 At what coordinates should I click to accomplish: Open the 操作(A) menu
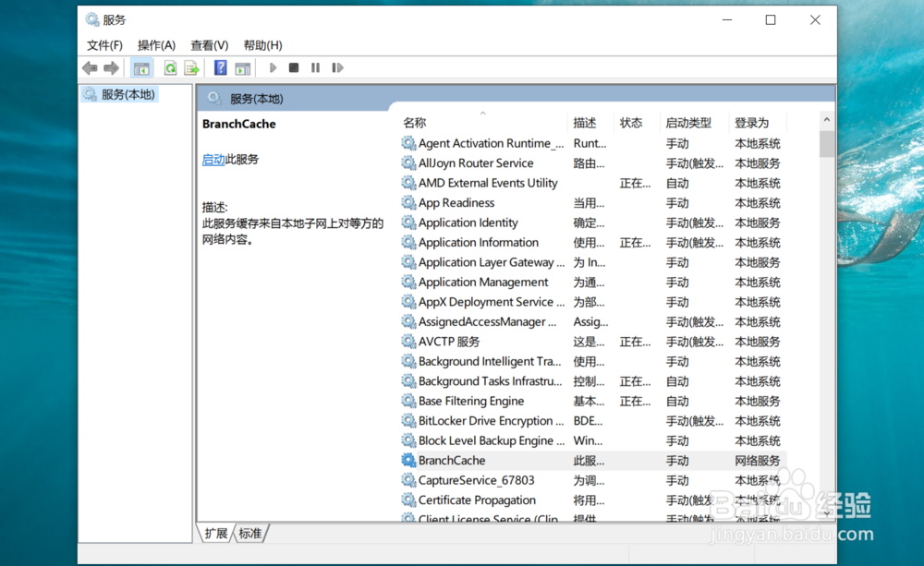tap(156, 44)
